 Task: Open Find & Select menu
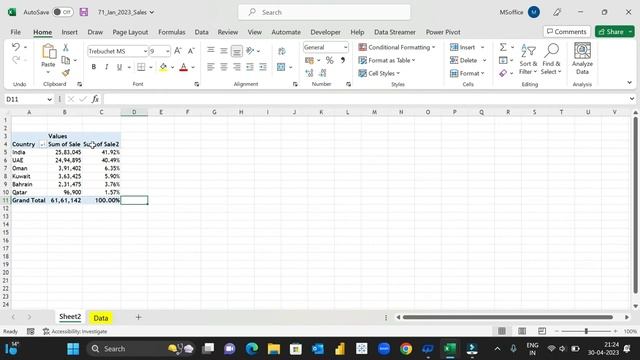coord(551,60)
